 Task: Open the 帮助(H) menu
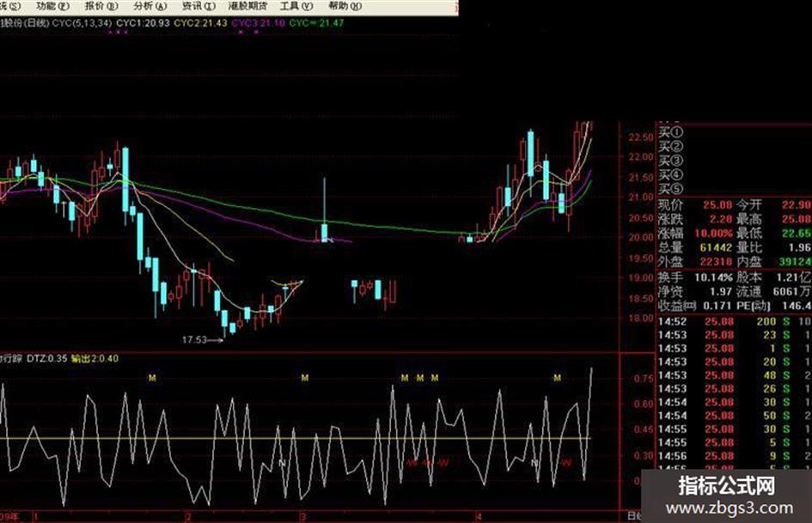click(x=345, y=6)
